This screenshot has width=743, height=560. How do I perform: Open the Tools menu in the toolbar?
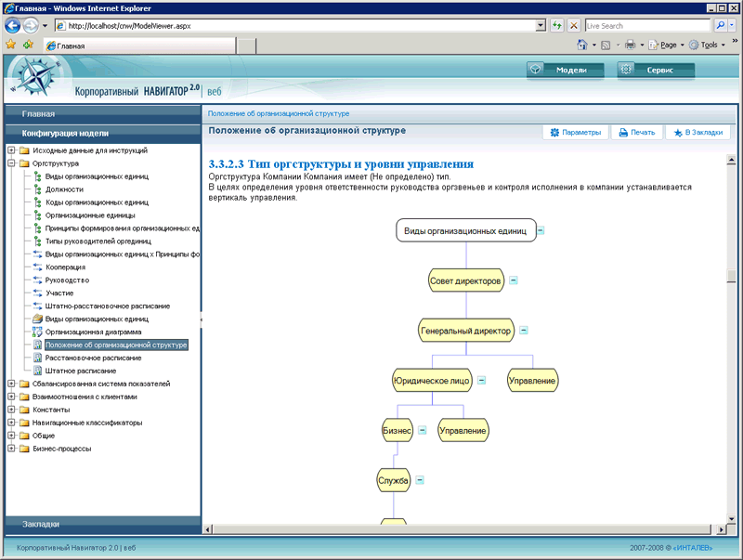[x=708, y=45]
